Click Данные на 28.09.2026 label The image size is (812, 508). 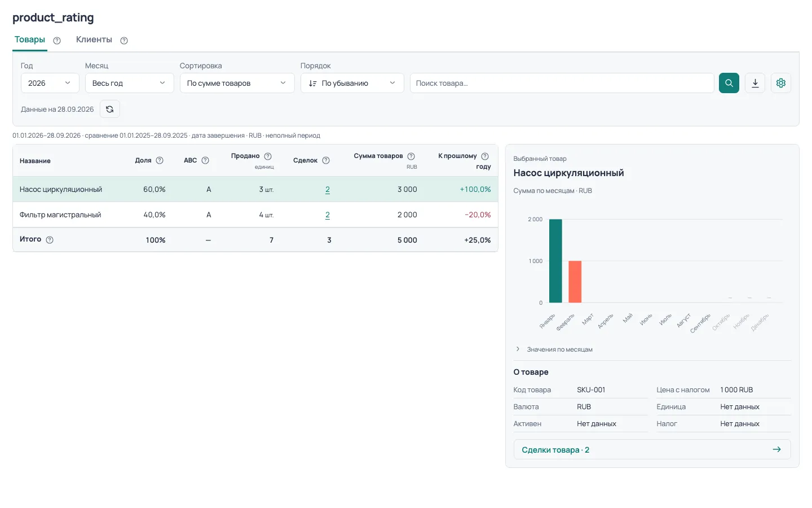coord(58,110)
